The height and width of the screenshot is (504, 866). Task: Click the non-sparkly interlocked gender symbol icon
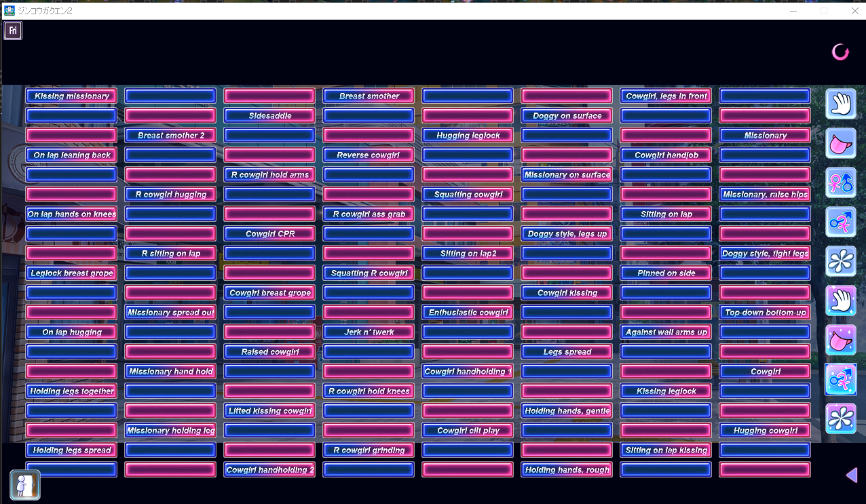(840, 222)
